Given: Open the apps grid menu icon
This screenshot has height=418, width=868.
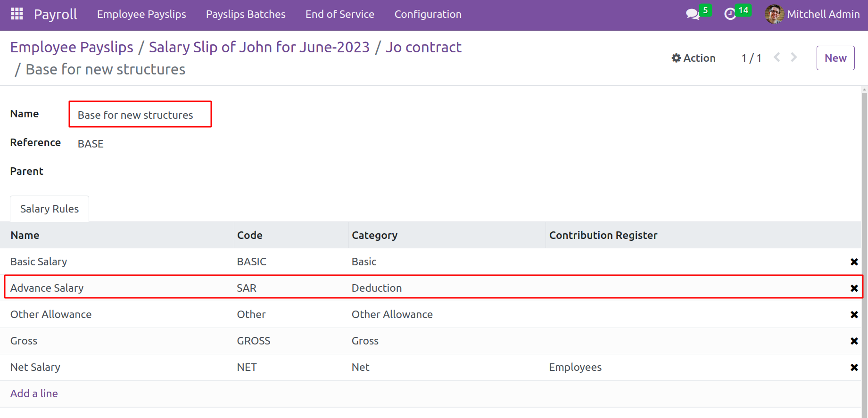Looking at the screenshot, I should tap(17, 14).
